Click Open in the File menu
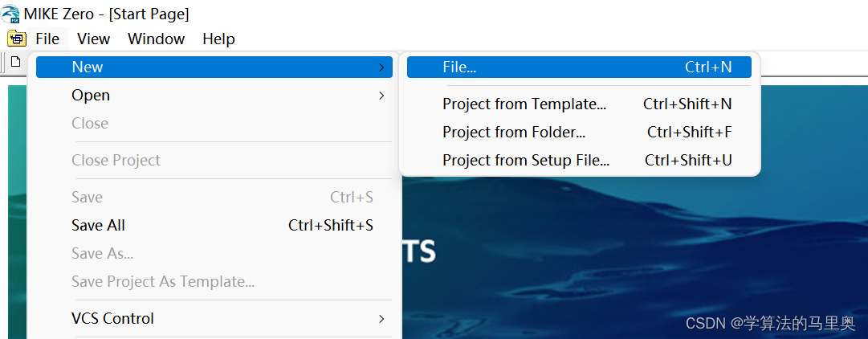The height and width of the screenshot is (339, 868). coord(91,96)
